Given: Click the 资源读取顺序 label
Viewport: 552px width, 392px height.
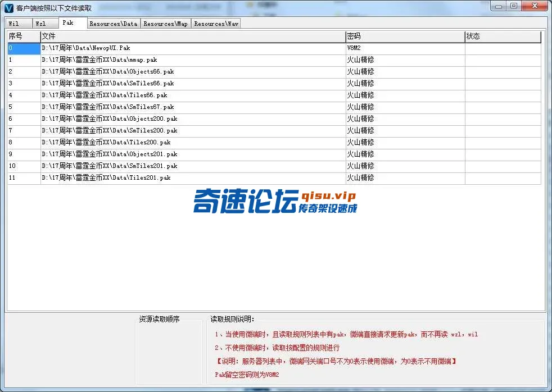Looking at the screenshot, I should (159, 319).
